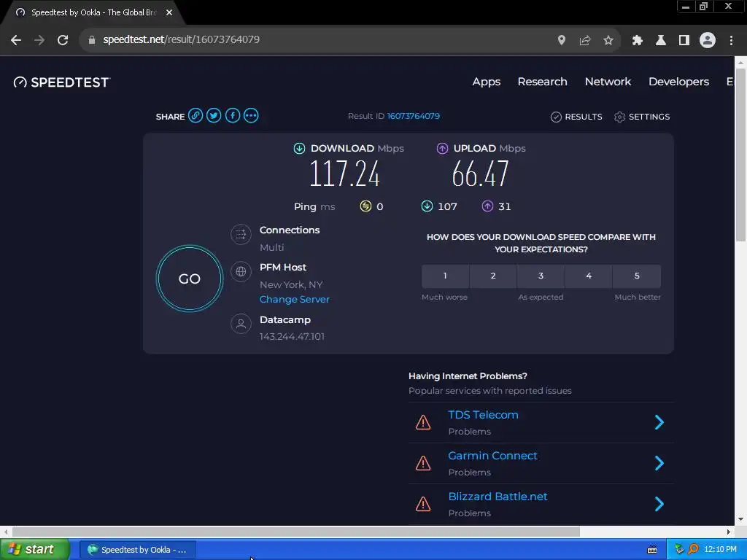Open the Chrome profile avatar
Screen dimensions: 747x560
point(708,40)
